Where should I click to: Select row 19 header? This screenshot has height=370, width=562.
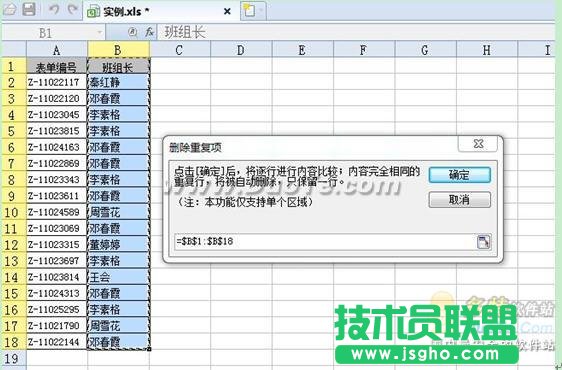coord(13,358)
